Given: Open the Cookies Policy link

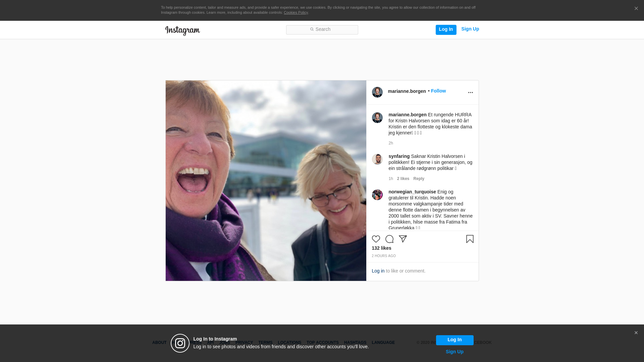Looking at the screenshot, I should pos(296,13).
